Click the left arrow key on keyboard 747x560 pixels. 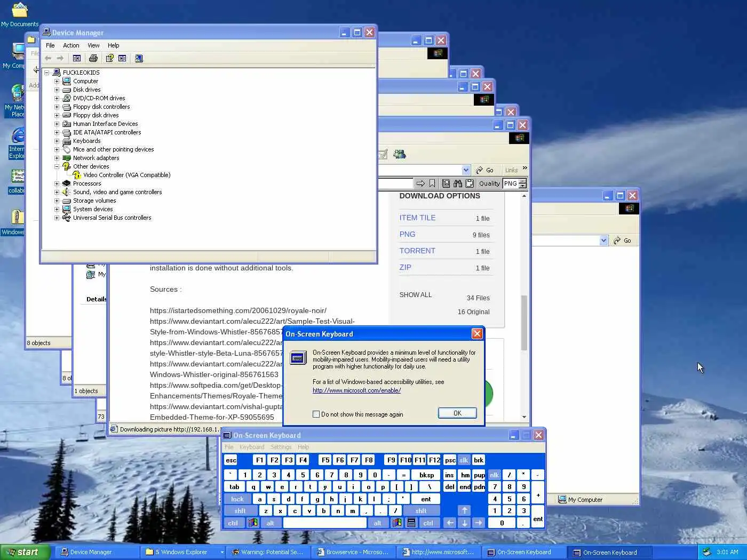[x=450, y=523]
